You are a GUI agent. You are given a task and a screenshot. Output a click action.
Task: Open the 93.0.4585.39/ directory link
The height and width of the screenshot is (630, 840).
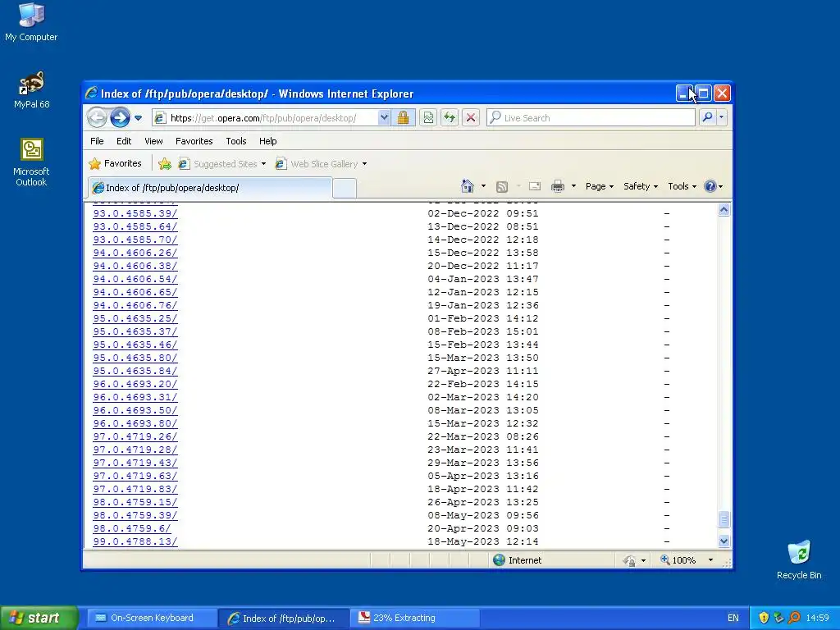coord(135,213)
